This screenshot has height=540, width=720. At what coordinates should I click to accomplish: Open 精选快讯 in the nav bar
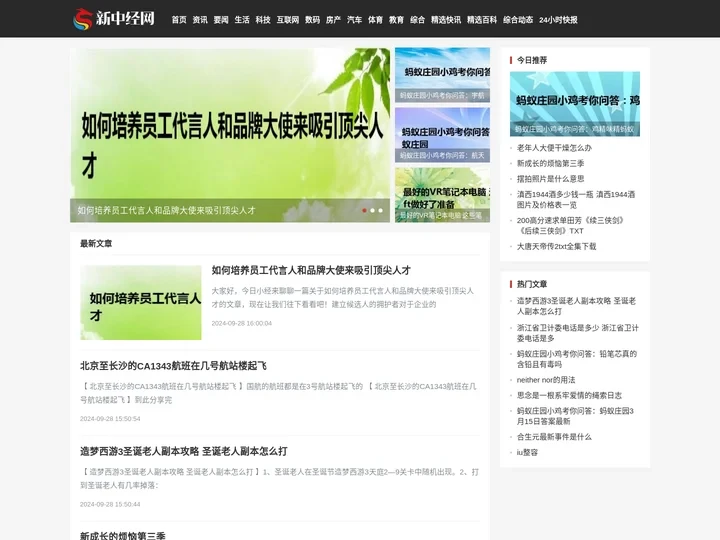[x=446, y=20]
